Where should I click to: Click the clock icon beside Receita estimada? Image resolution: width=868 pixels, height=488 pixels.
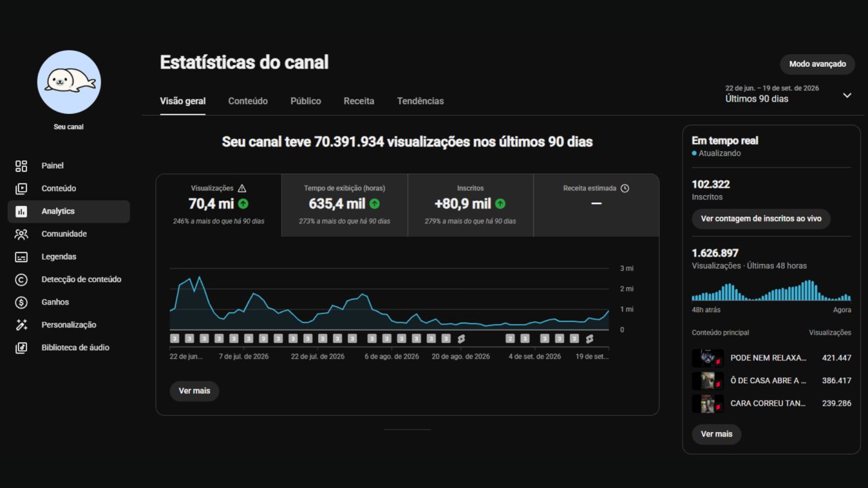pos(624,188)
